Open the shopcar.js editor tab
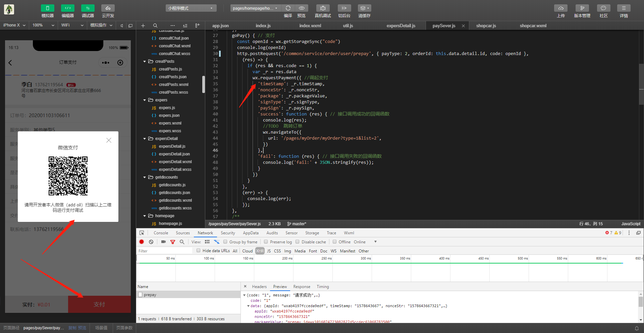 pyautogui.click(x=486, y=26)
